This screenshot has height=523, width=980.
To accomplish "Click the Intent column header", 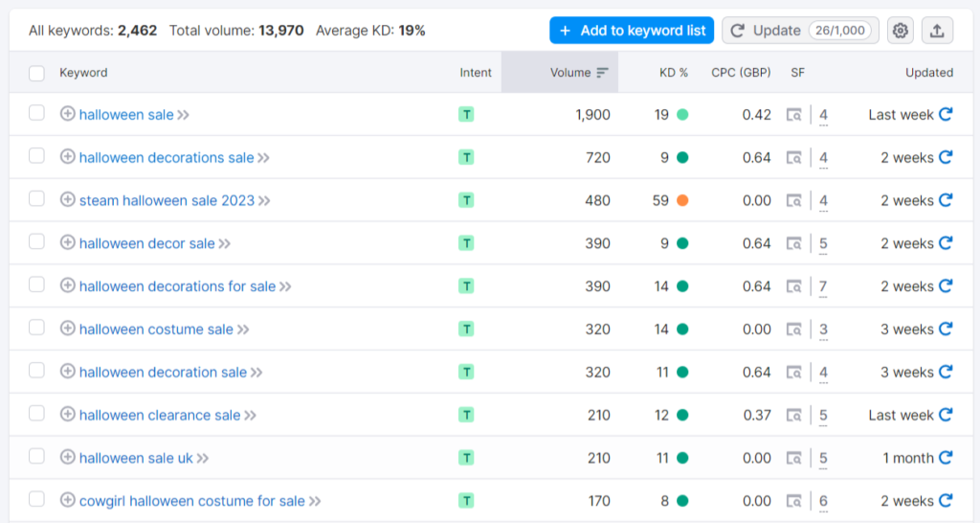I will coord(476,73).
